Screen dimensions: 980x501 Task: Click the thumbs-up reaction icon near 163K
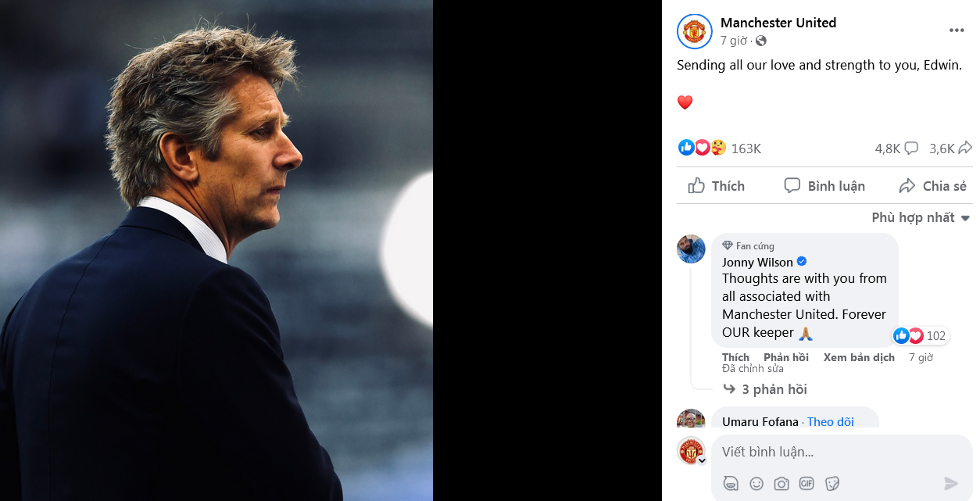[x=686, y=147]
